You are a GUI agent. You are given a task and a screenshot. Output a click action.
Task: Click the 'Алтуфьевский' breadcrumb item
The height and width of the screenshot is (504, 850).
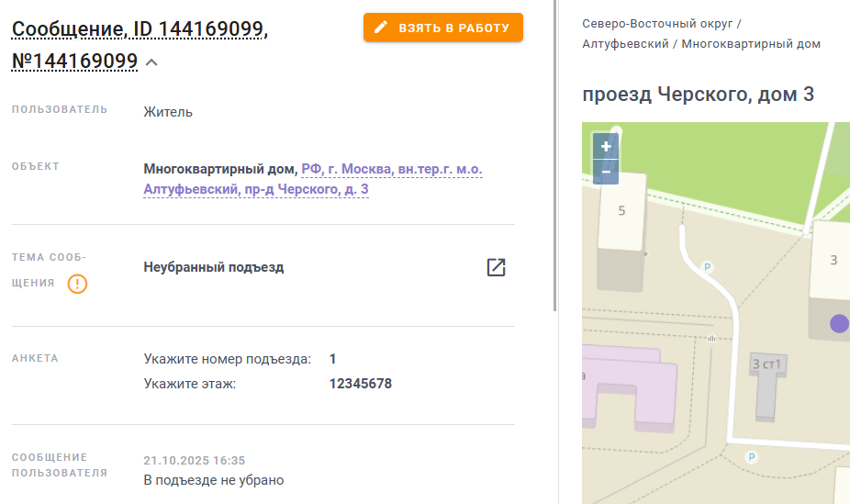tap(625, 44)
